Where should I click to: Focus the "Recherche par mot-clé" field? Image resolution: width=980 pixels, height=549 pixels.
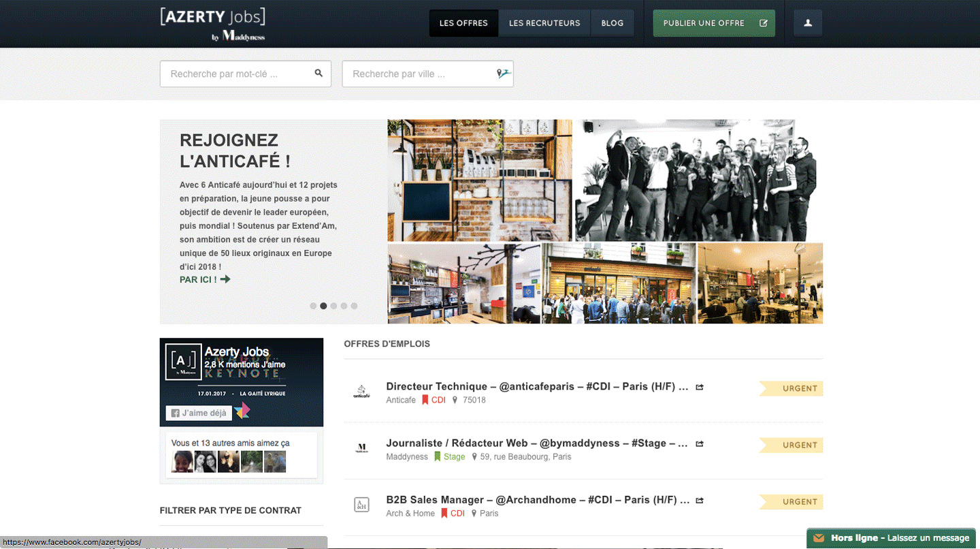click(x=238, y=74)
